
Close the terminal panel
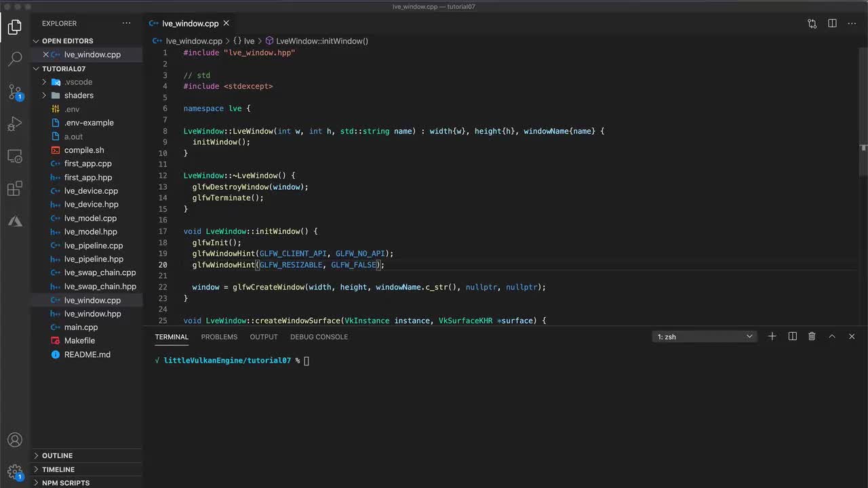[x=852, y=336]
